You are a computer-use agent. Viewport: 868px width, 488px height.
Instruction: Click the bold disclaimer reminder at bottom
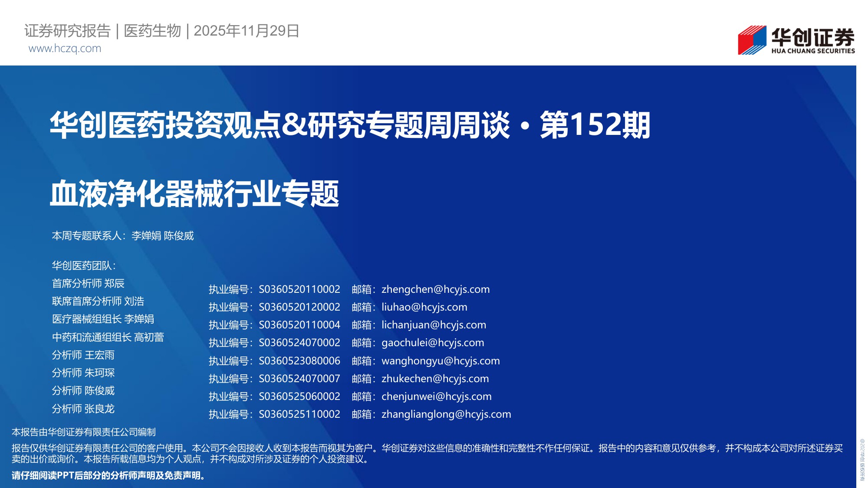(108, 476)
